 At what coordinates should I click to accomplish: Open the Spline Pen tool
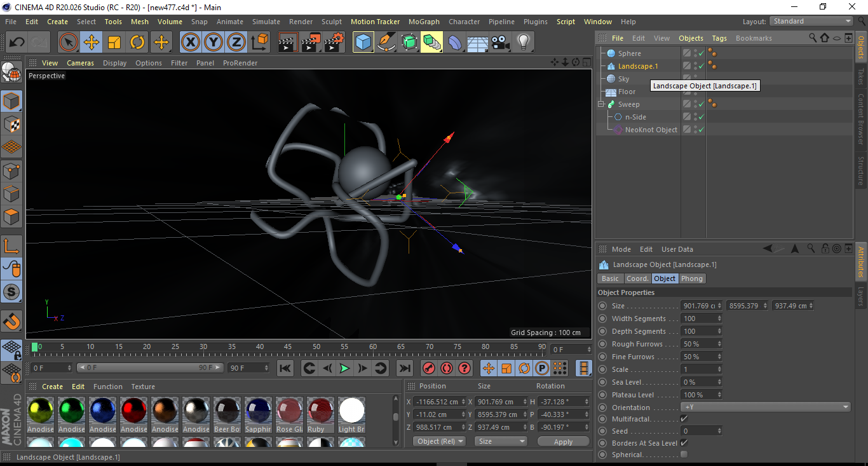(386, 43)
